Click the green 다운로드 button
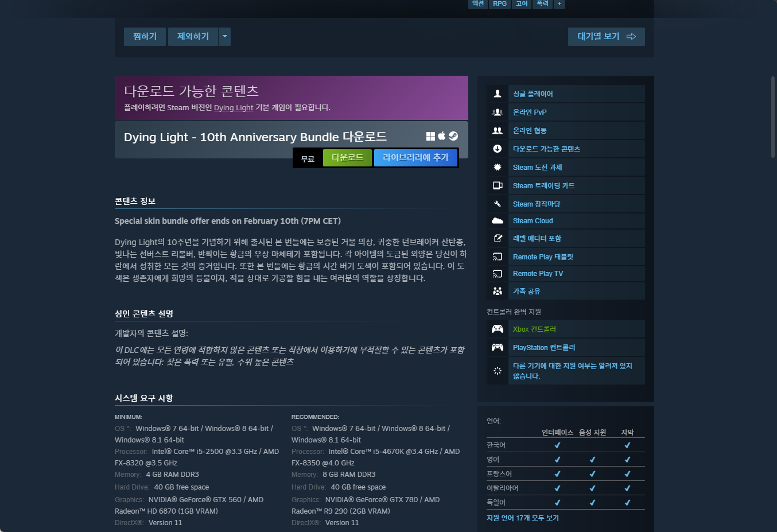Viewport: 777px width, 532px height. 347,158
